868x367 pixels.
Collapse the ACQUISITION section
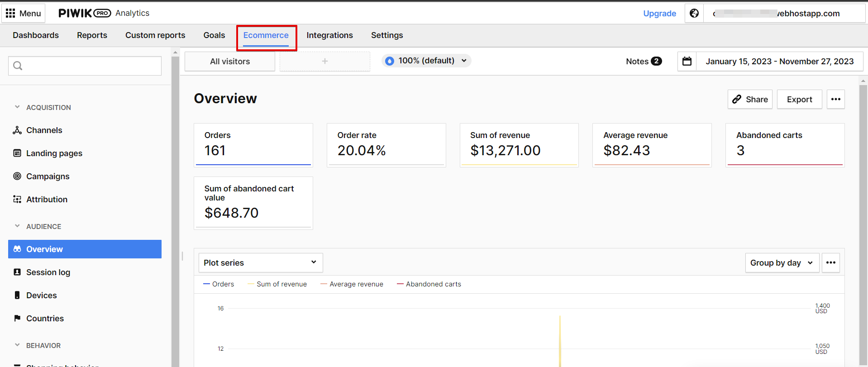pyautogui.click(x=17, y=107)
